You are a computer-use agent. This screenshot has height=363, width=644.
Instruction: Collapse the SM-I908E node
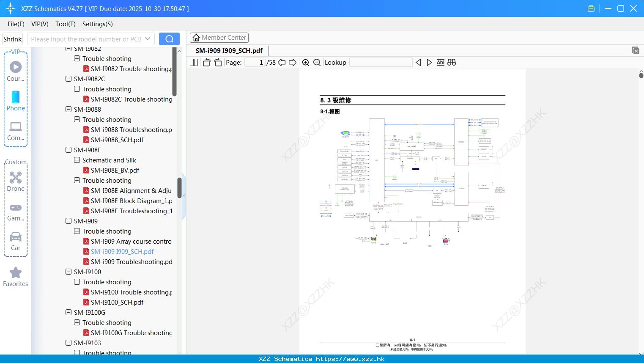(69, 150)
